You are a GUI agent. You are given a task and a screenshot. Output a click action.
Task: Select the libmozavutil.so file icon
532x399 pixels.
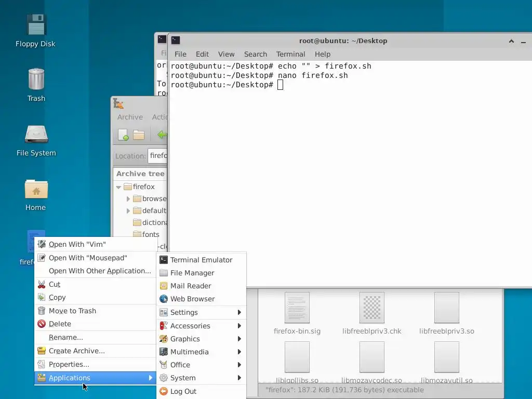[446, 357]
